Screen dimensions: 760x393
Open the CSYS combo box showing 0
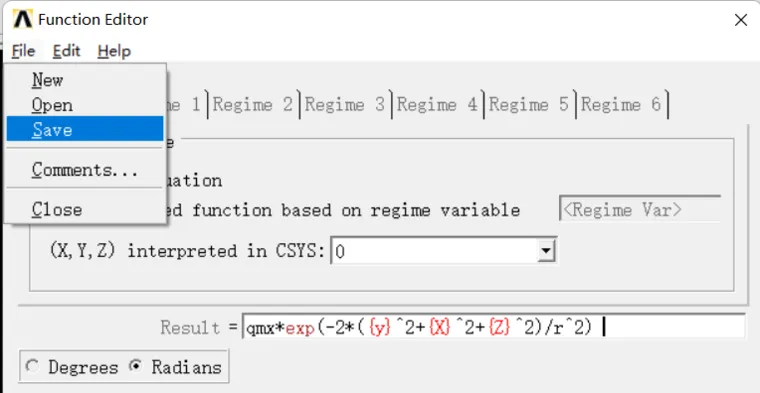[443, 251]
